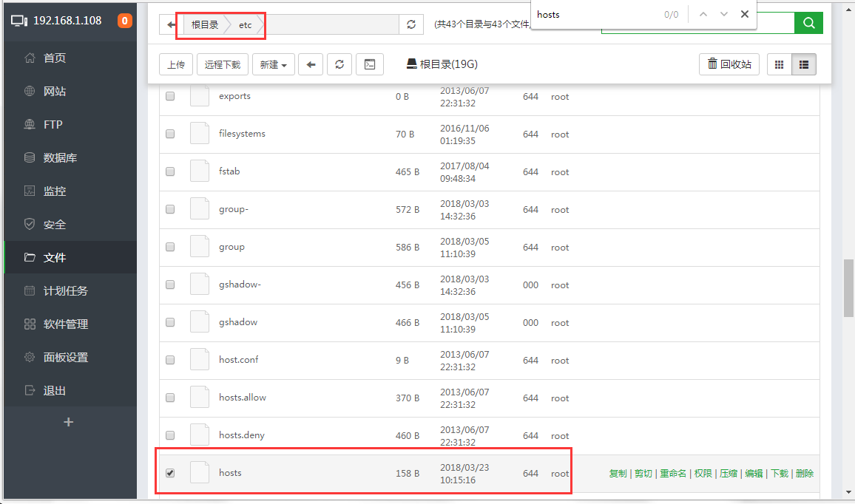Screen dimensions: 855x504
Task: Click the toolbar refresh button
Action: [x=339, y=64]
